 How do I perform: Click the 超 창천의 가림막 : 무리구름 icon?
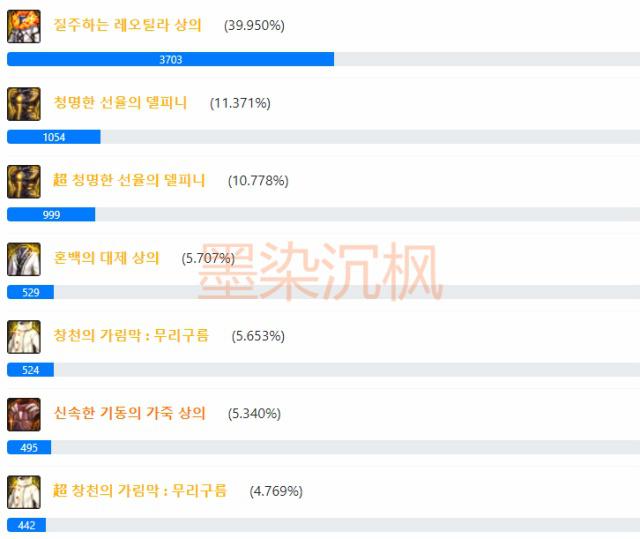pos(24,492)
